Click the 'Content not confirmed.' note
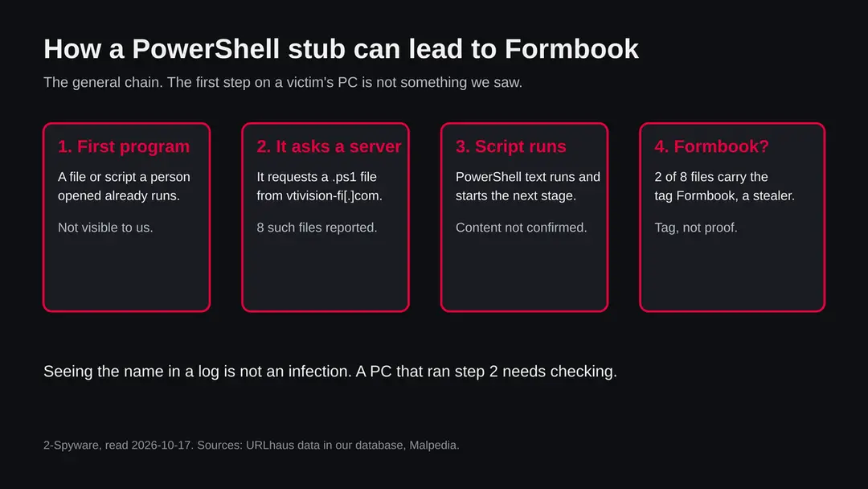This screenshot has height=489, width=868. pyautogui.click(x=521, y=228)
